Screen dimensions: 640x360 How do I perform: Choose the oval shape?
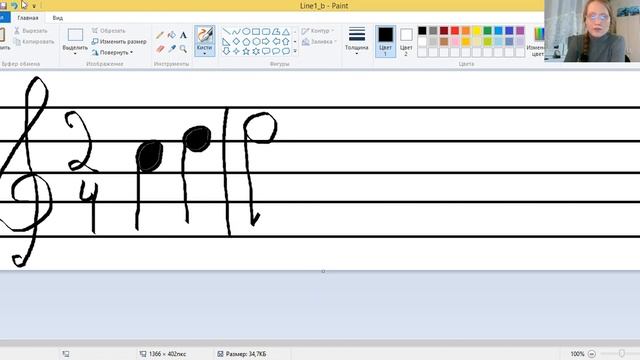point(246,31)
